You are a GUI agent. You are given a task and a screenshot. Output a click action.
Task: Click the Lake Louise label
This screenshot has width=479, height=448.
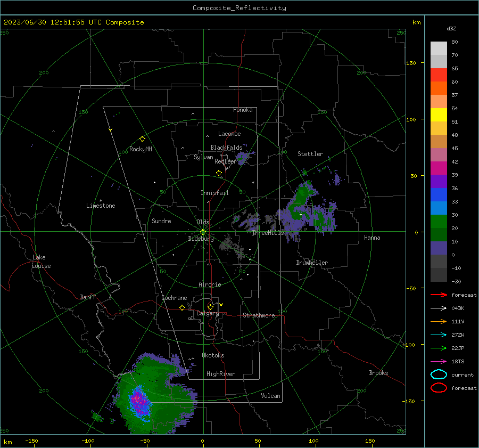41,262
